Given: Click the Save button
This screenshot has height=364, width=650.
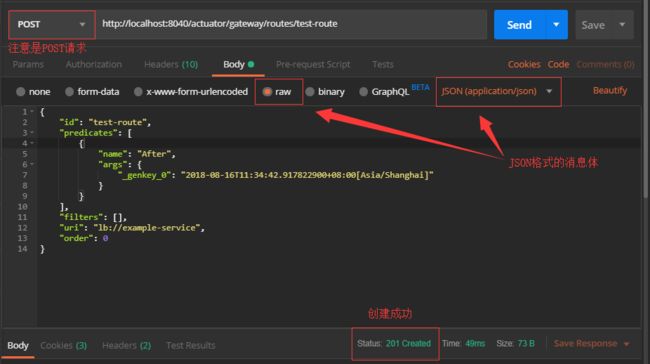Looking at the screenshot, I should tap(593, 25).
